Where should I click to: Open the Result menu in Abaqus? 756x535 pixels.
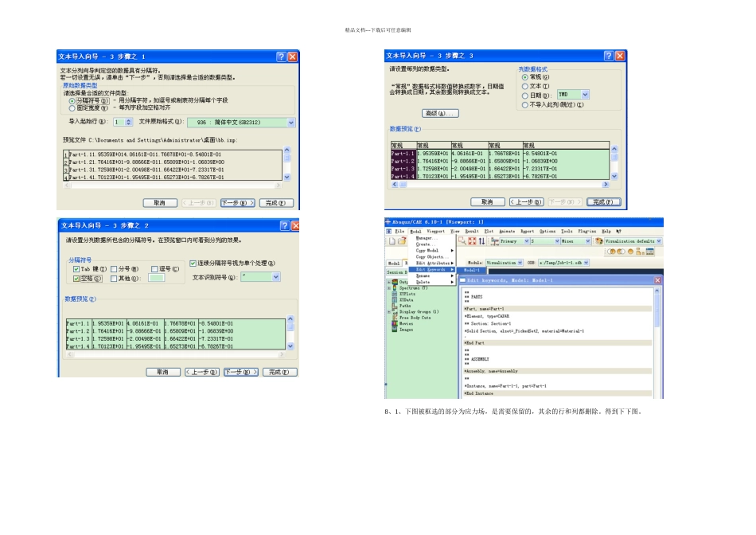pos(472,232)
